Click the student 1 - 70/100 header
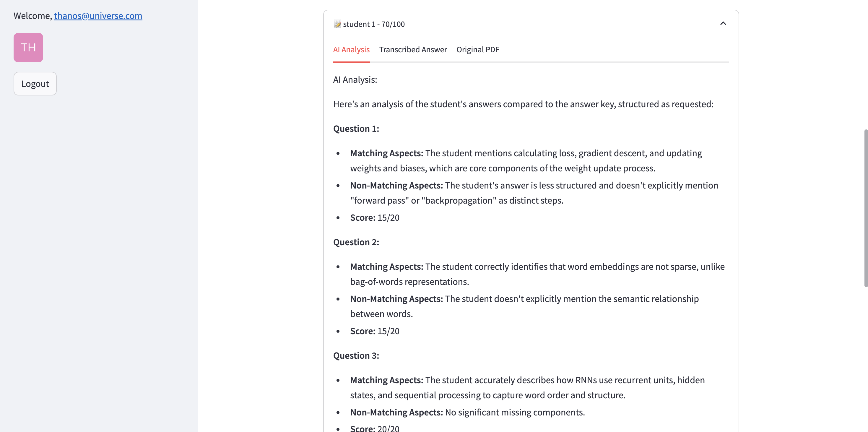Image resolution: width=868 pixels, height=432 pixels. [374, 24]
